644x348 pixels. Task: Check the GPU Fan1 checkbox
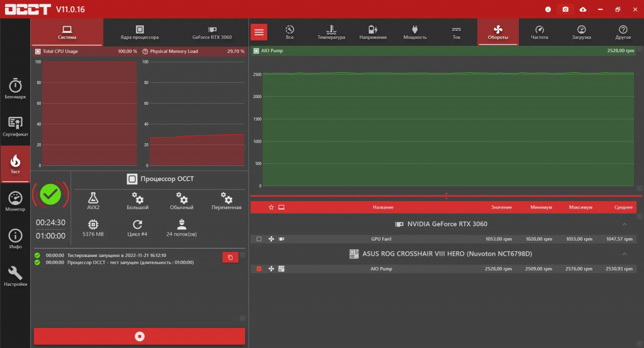coord(258,239)
